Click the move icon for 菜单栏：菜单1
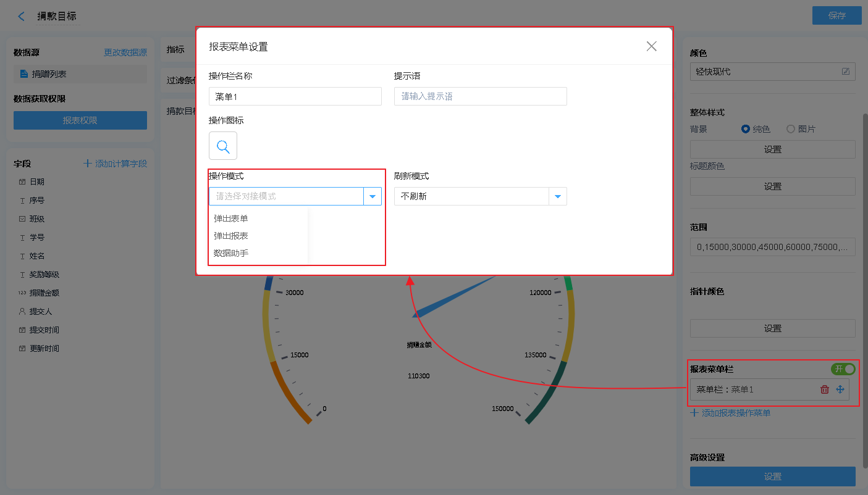868x495 pixels. click(x=840, y=389)
